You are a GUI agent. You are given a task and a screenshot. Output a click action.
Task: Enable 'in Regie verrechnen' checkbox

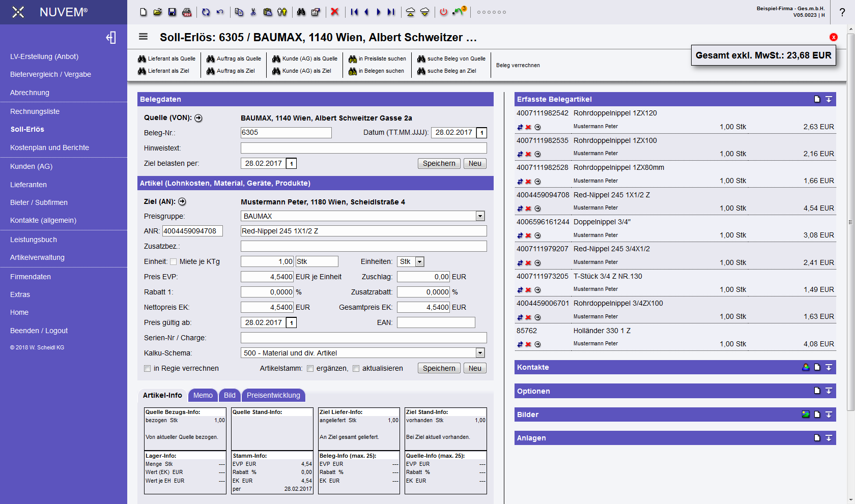pos(148,369)
